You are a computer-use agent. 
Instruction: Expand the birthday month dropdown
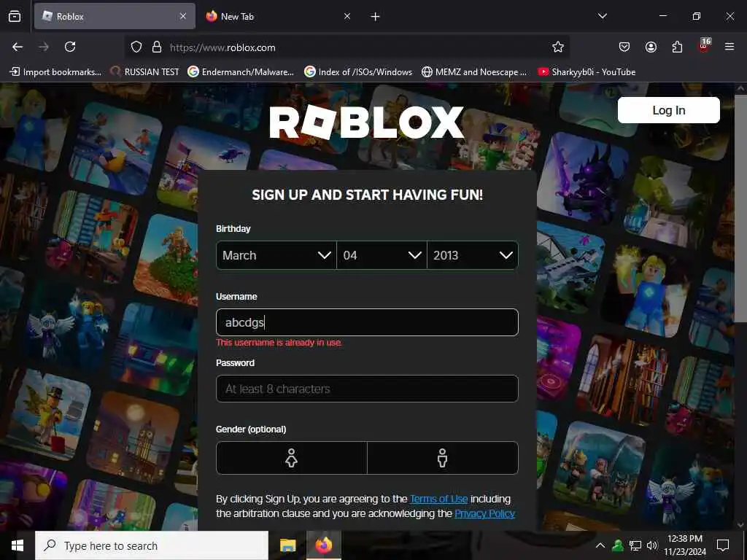click(x=276, y=255)
